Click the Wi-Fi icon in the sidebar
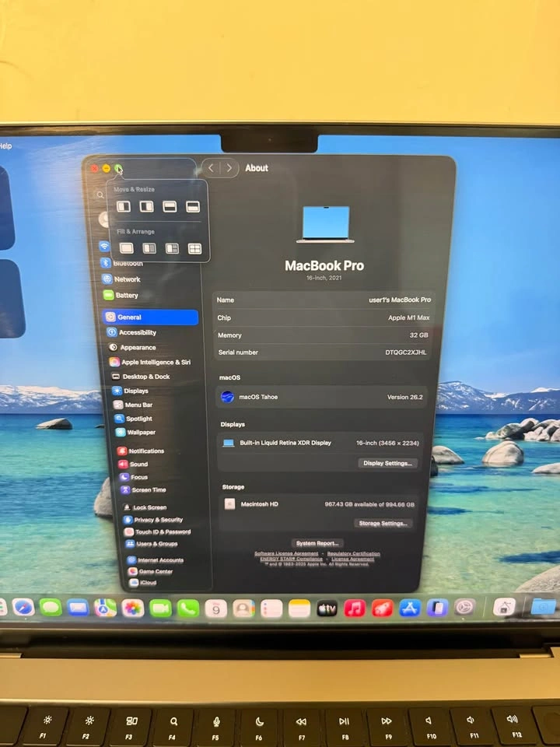 pyautogui.click(x=104, y=247)
